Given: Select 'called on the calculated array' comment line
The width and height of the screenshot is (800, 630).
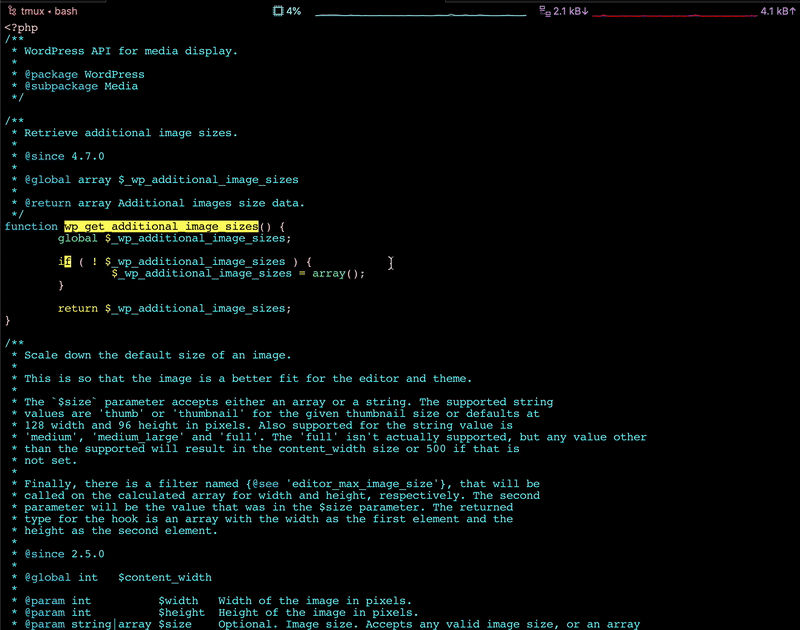Looking at the screenshot, I should 282,496.
